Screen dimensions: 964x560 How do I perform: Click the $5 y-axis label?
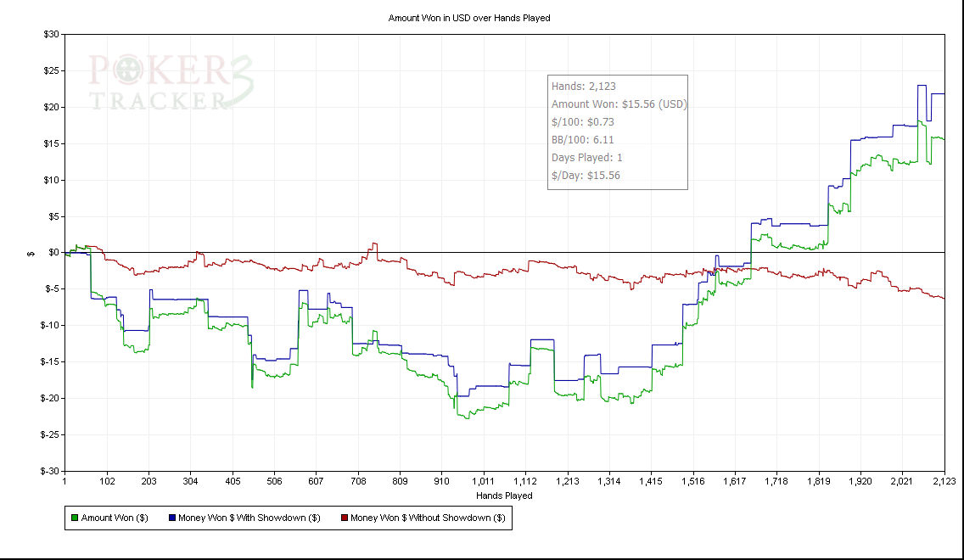click(53, 216)
